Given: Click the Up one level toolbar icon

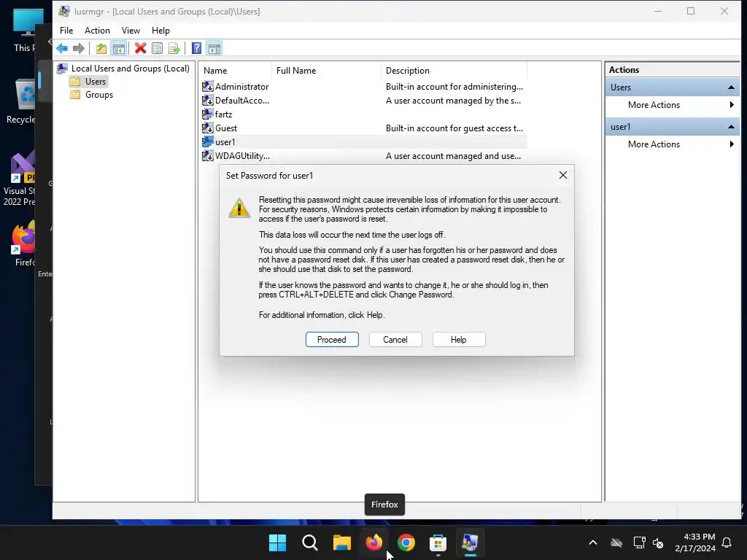Looking at the screenshot, I should pos(101,49).
